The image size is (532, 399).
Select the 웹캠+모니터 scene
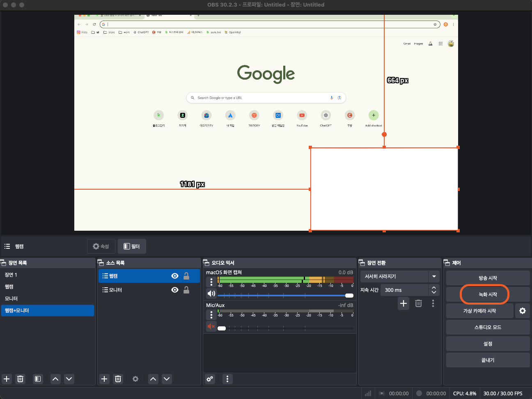click(x=48, y=310)
